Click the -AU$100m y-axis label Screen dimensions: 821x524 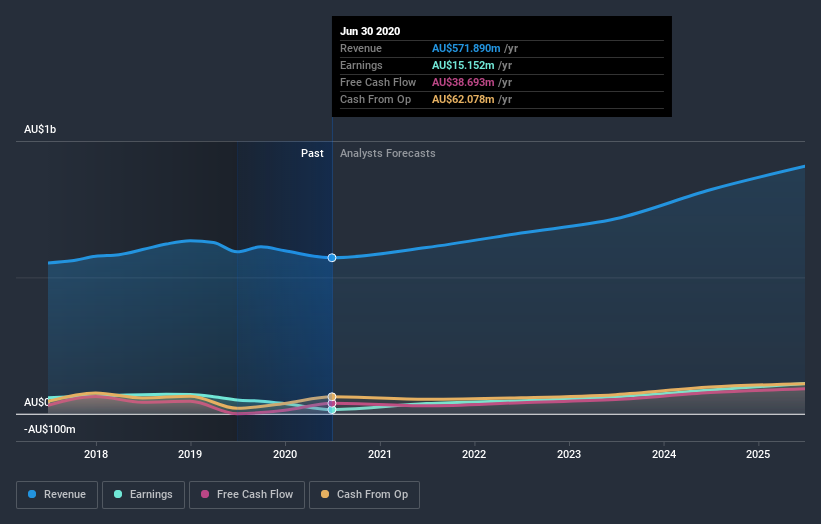[x=50, y=429]
